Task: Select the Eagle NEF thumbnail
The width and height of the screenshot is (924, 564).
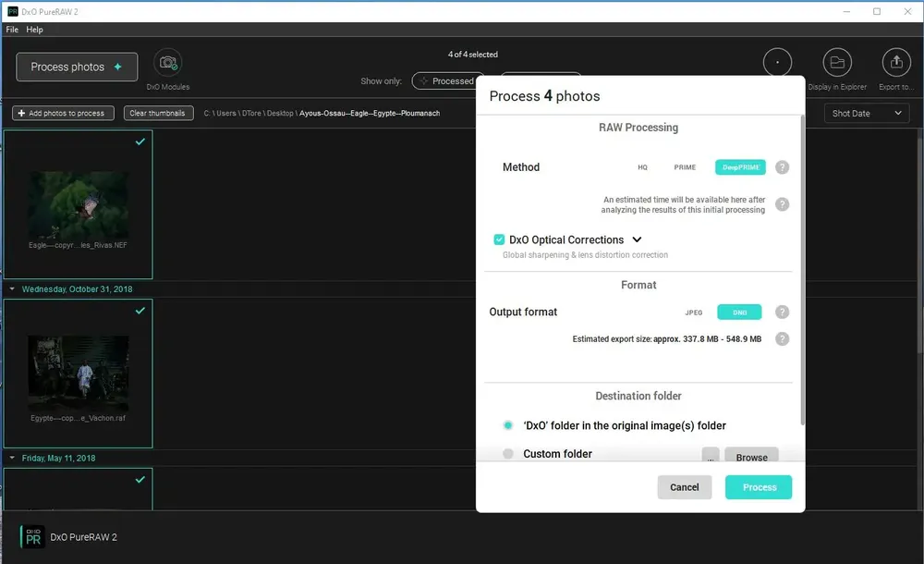Action: pos(79,204)
